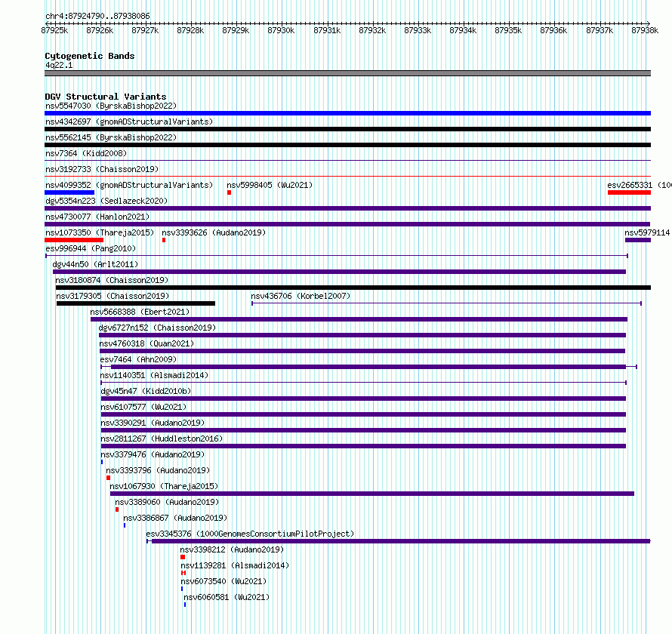Screen dimensions: 672x634
Task: Click the chr4:87924790..87938086 region label
Action: [x=97, y=17]
